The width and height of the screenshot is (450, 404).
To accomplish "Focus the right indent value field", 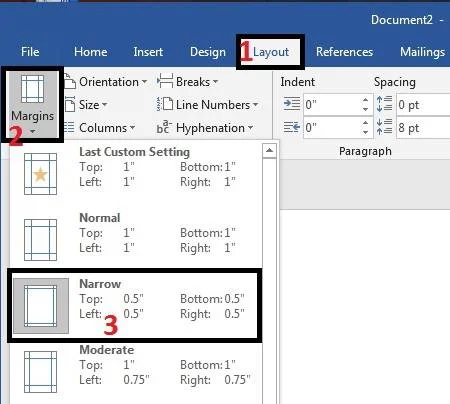I will [x=332, y=128].
